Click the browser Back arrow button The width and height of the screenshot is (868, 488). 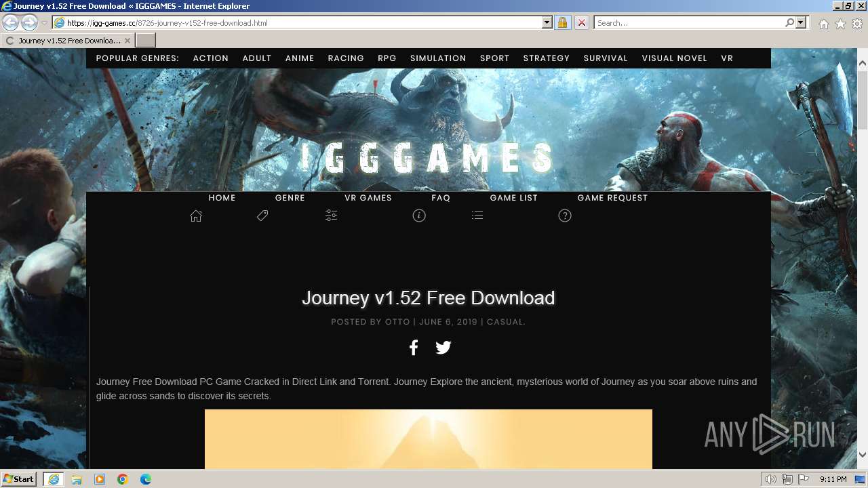tap(11, 22)
